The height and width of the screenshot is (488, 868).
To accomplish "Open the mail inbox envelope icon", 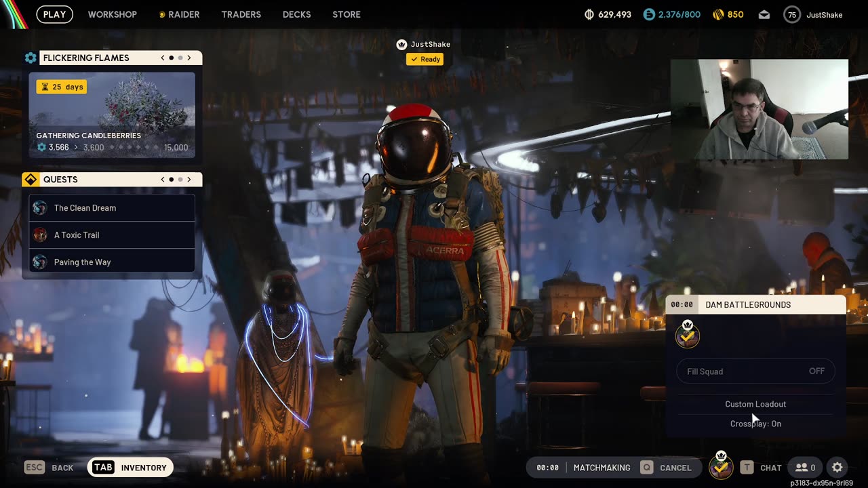I will tap(764, 14).
